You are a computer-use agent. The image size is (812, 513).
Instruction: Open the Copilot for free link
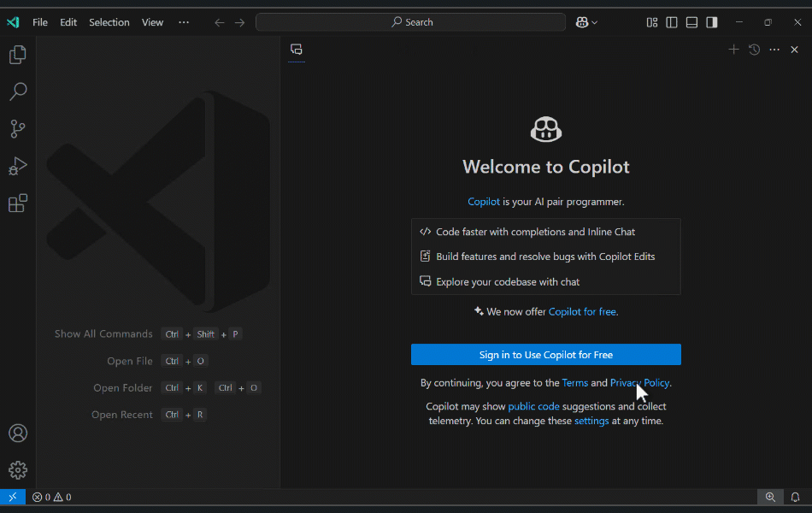582,311
